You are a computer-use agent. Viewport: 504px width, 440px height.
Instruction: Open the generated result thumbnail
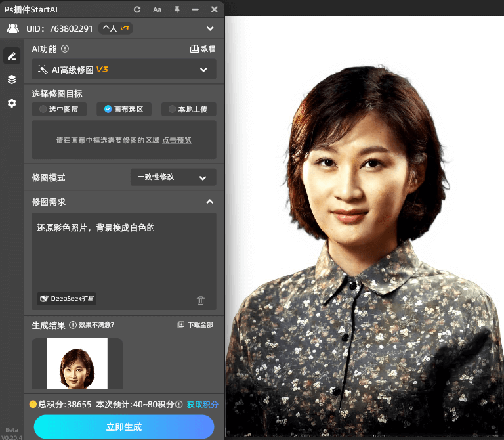77,364
